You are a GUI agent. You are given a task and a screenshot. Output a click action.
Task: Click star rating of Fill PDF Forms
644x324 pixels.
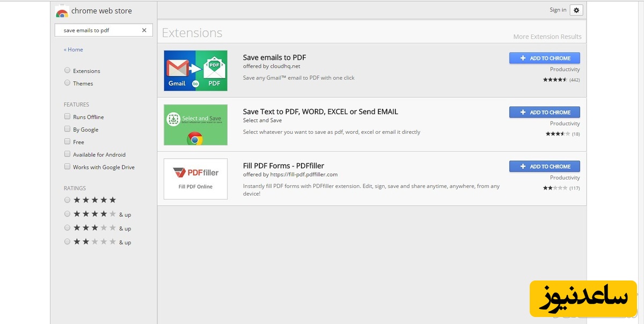pos(555,188)
